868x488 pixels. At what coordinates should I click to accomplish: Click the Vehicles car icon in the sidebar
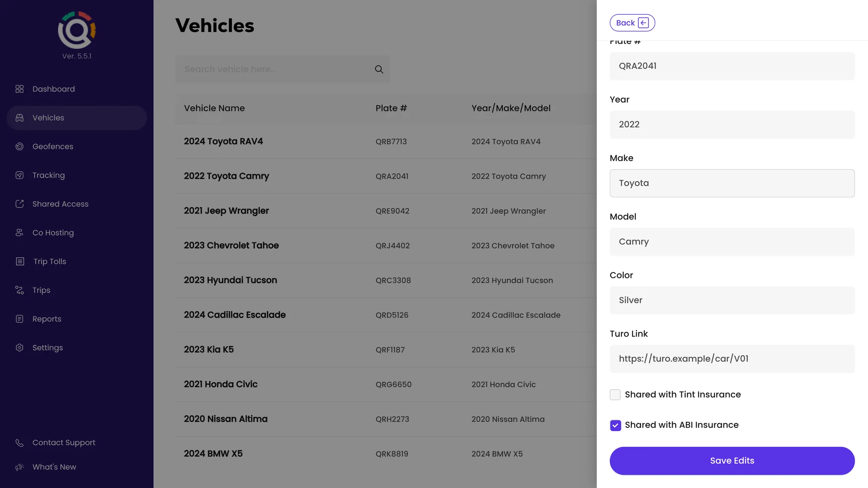[20, 118]
